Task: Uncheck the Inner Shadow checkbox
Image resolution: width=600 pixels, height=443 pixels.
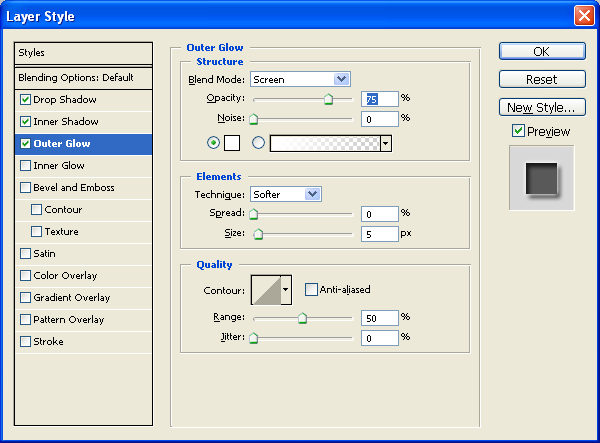Action: [25, 122]
